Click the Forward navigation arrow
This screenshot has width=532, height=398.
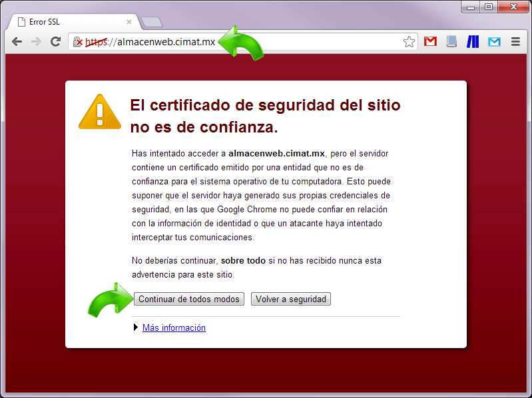tap(37, 42)
